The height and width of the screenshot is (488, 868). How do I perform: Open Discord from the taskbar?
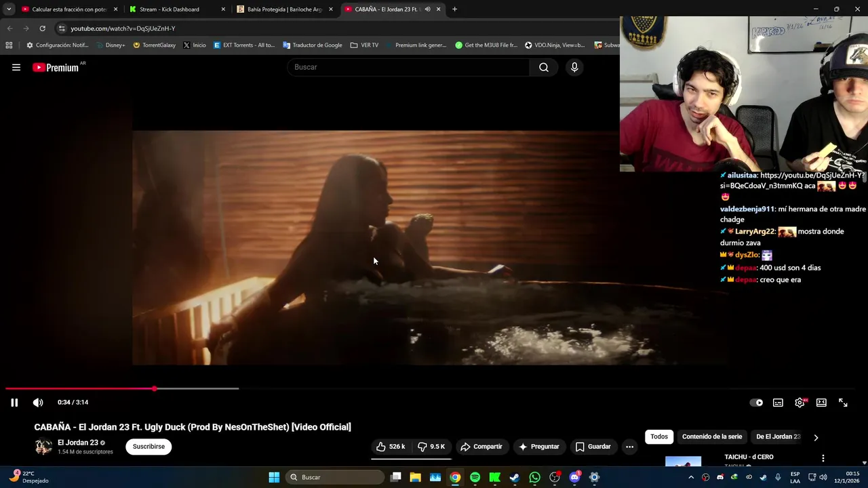[x=575, y=477]
